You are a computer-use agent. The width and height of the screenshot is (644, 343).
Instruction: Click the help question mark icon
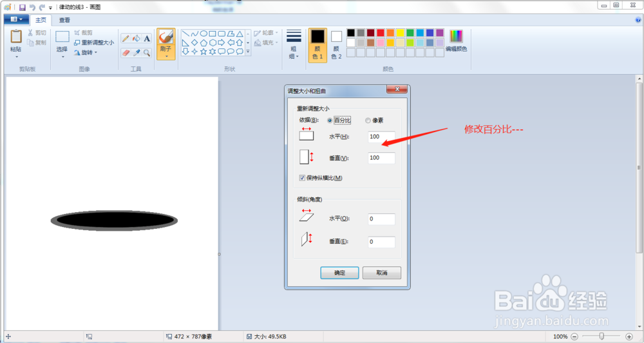pos(638,20)
